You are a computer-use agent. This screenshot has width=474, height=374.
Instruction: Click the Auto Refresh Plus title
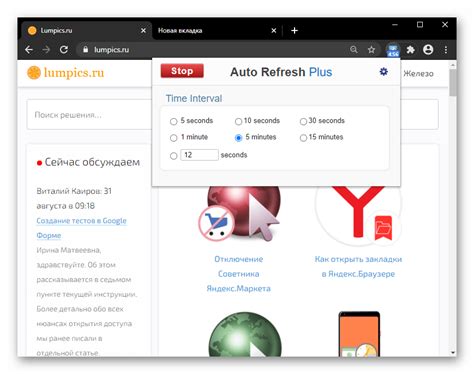(x=281, y=72)
